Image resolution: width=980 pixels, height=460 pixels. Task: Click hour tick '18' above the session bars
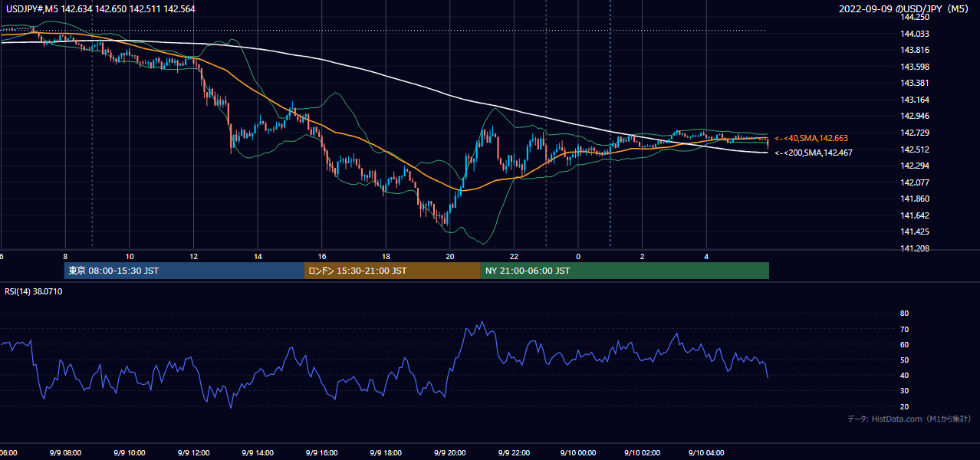[386, 256]
